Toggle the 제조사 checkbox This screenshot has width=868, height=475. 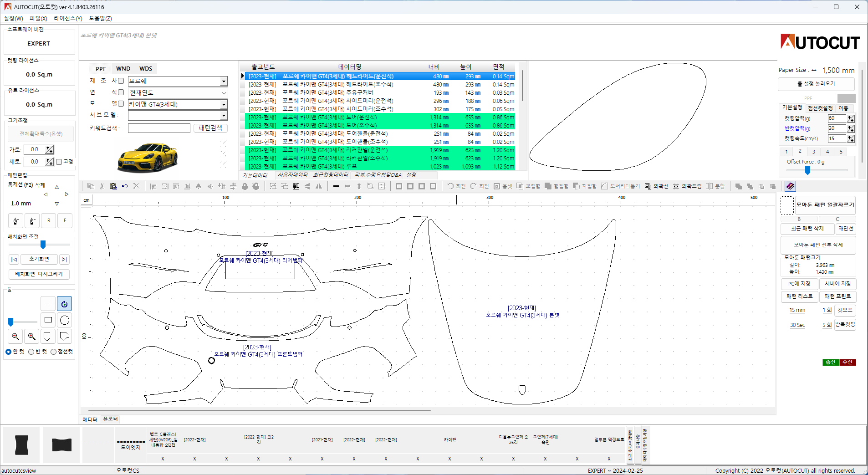(x=121, y=81)
